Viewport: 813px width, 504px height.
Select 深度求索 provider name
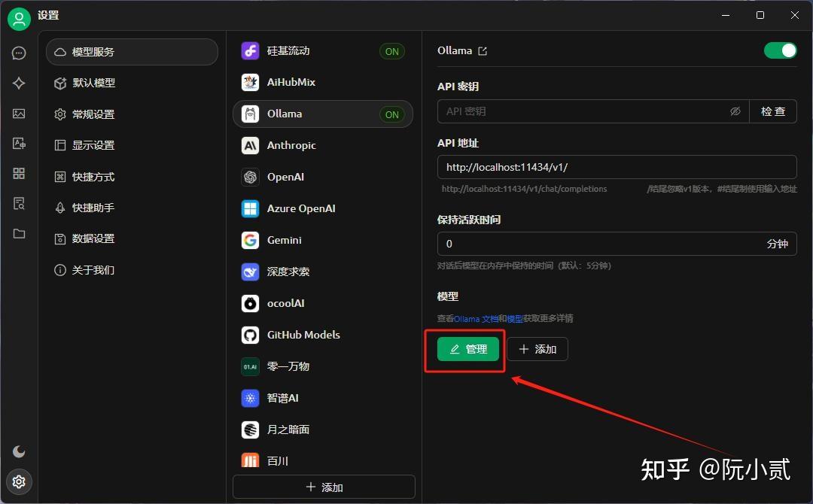(x=288, y=272)
